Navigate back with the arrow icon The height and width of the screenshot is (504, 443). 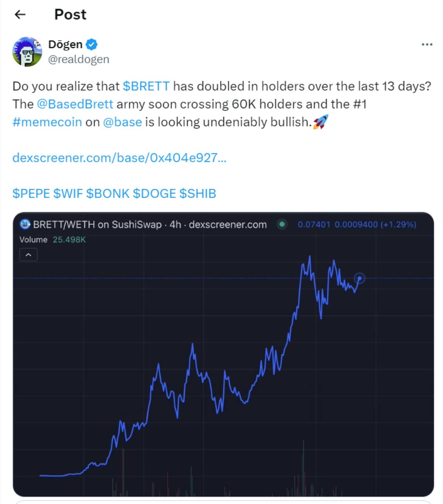click(20, 14)
